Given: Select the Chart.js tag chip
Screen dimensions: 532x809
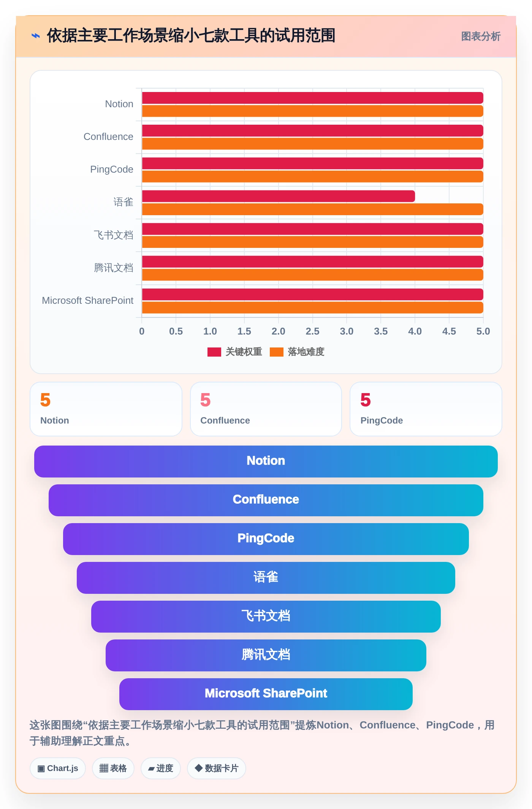Looking at the screenshot, I should 58,768.
